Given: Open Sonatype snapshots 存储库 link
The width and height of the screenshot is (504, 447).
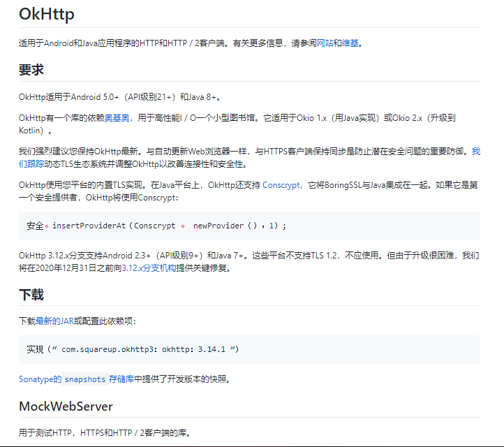Looking at the screenshot, I should pyautogui.click(x=76, y=379).
